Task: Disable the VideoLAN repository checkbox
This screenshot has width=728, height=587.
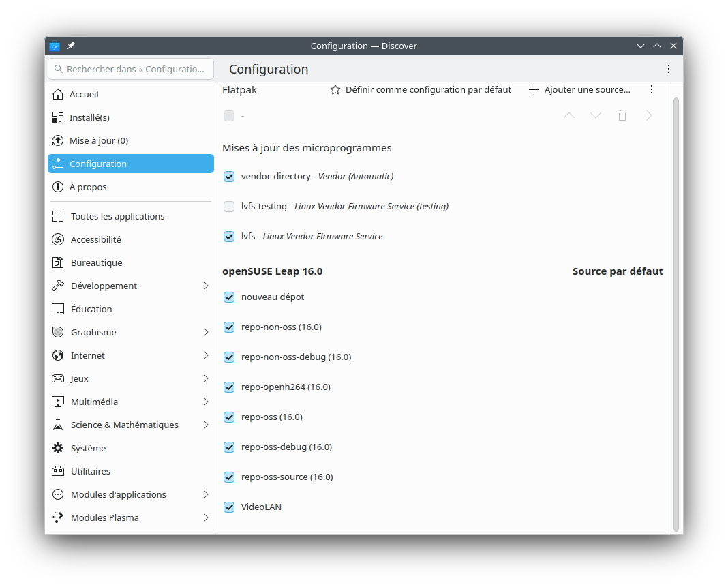Action: (229, 507)
